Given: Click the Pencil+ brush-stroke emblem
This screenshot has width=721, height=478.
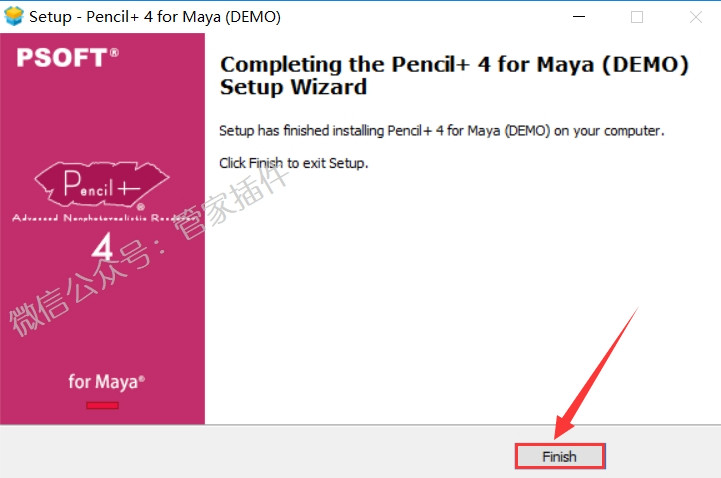Looking at the screenshot, I should point(102,184).
